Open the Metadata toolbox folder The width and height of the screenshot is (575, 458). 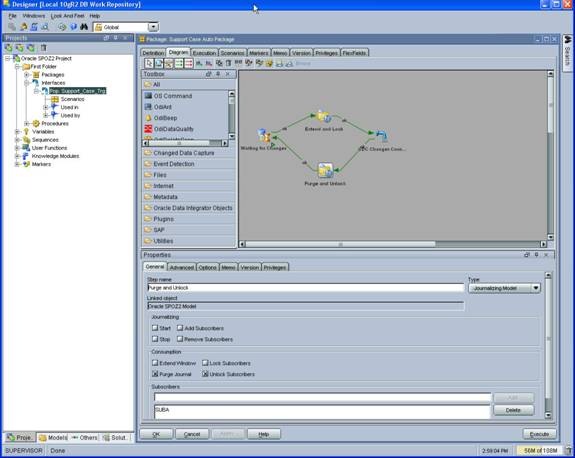click(x=188, y=197)
